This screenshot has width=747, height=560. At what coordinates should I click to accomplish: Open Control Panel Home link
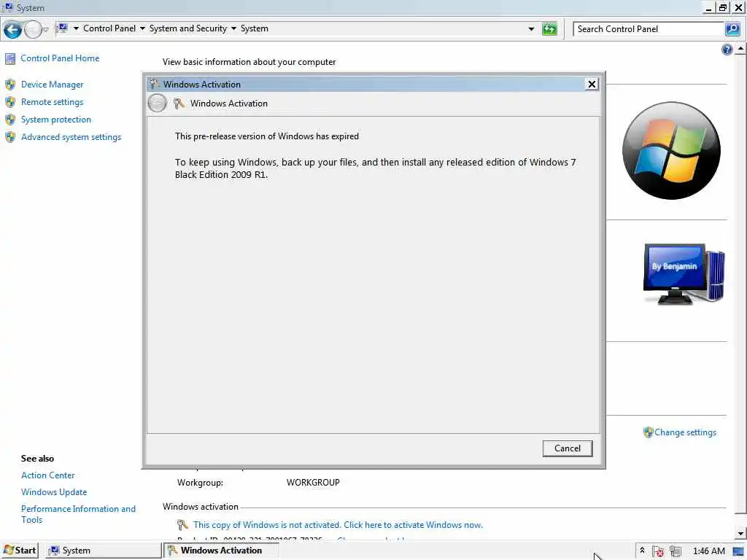pyautogui.click(x=60, y=58)
